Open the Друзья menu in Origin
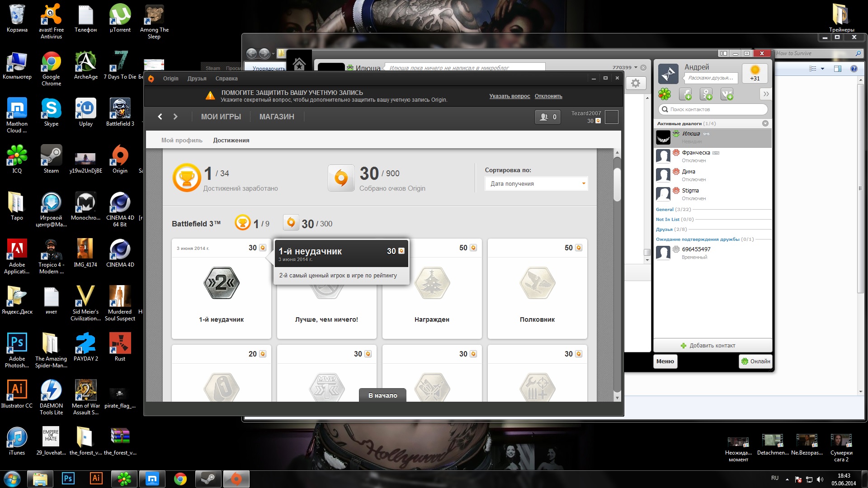The image size is (868, 488). tap(197, 79)
